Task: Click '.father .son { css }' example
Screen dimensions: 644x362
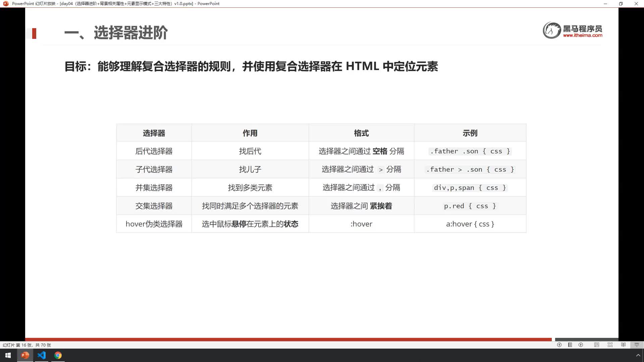Action: click(470, 151)
